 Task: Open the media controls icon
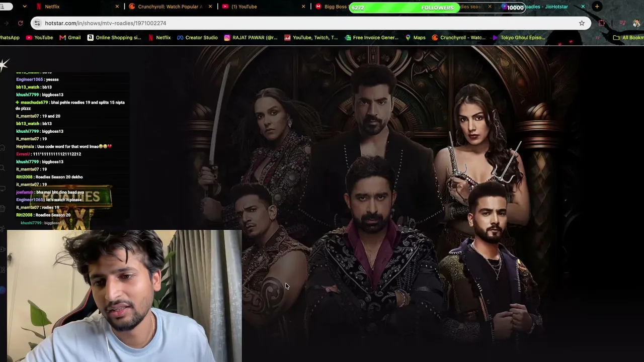pyautogui.click(x=622, y=23)
